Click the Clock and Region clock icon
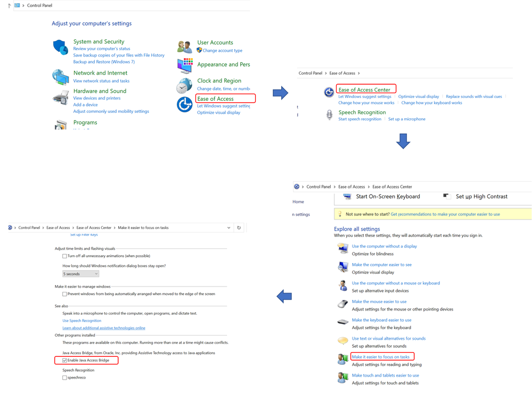Screen dimensions: 532x400 click(184, 86)
